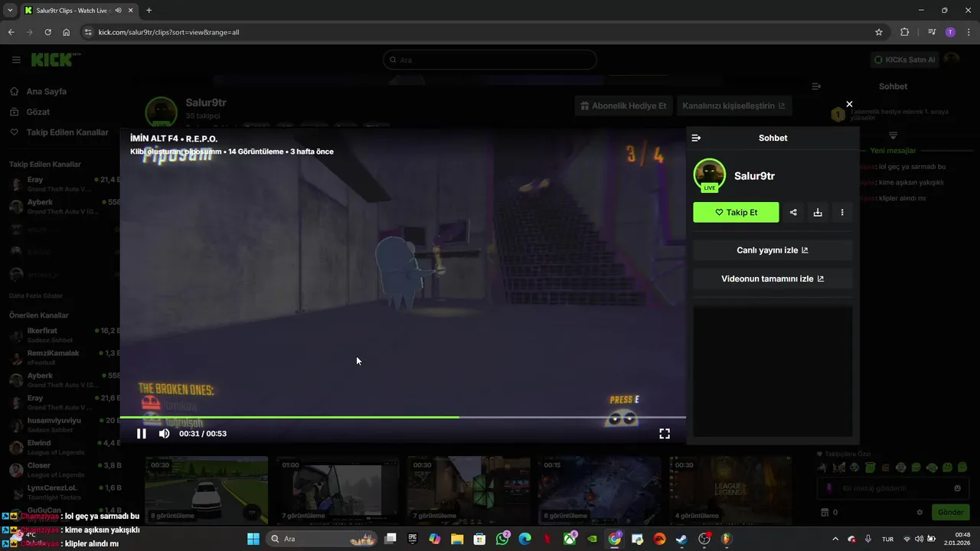The width and height of the screenshot is (980, 551).
Task: Open the clip's three-dot more menu
Action: pyautogui.click(x=842, y=213)
